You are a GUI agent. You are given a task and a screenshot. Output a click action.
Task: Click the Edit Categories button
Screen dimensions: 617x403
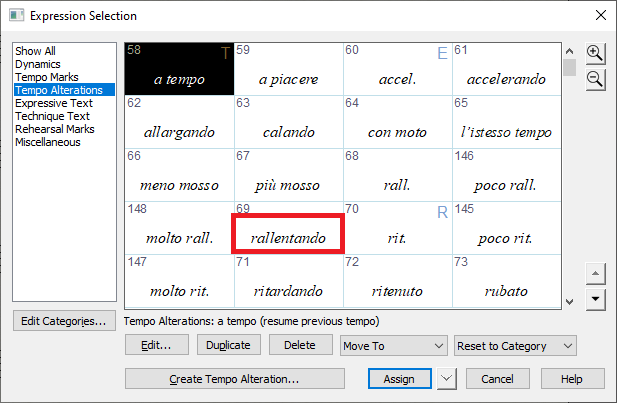(x=63, y=321)
